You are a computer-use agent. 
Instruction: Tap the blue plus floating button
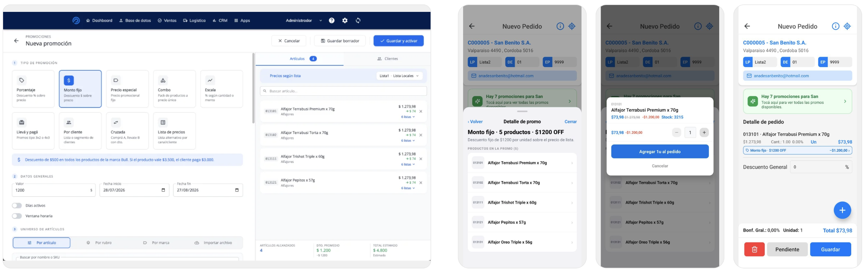click(842, 210)
